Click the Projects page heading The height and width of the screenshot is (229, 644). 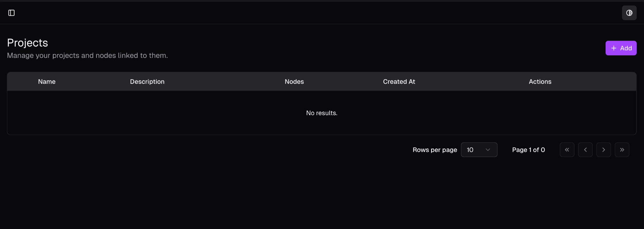click(28, 43)
